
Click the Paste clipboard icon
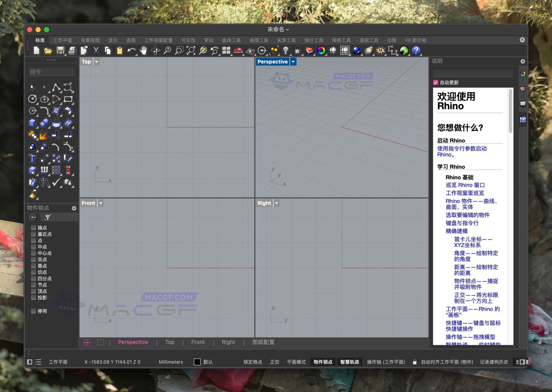click(x=119, y=50)
